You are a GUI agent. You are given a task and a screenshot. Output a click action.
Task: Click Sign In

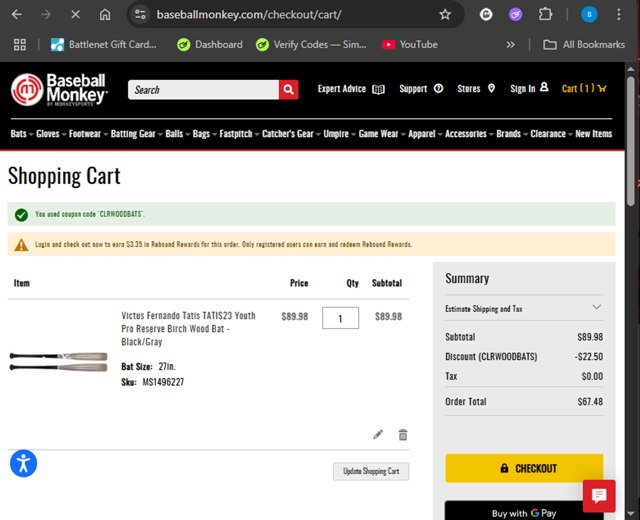point(529,88)
